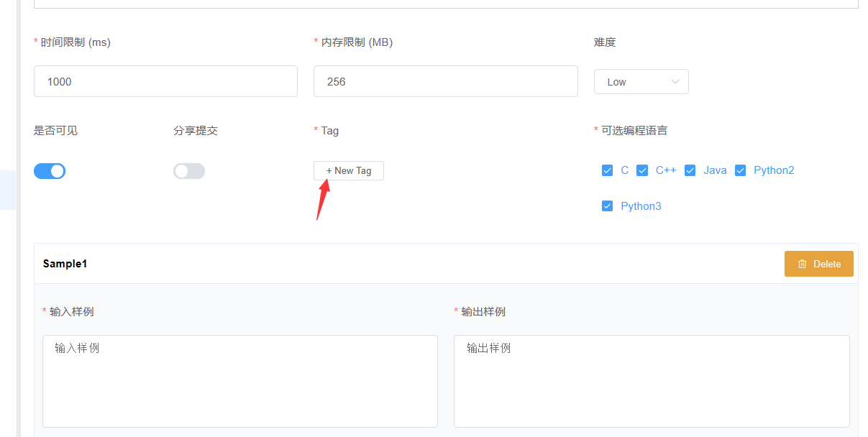
Task: Click the 时间限制 input with 1000
Action: pyautogui.click(x=165, y=81)
